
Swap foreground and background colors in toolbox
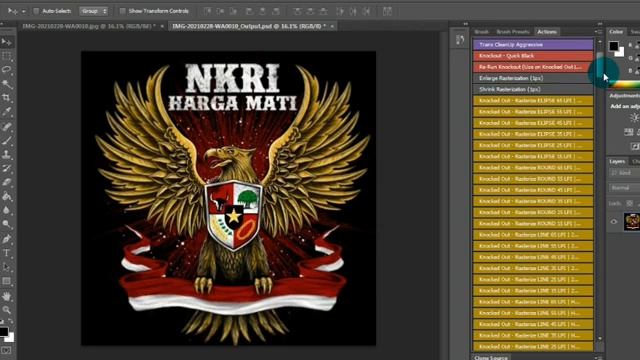[x=10, y=322]
